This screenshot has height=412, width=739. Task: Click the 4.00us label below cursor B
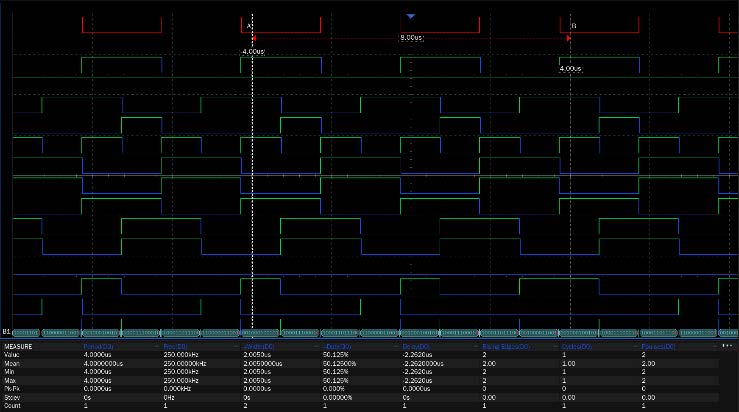(x=569, y=69)
